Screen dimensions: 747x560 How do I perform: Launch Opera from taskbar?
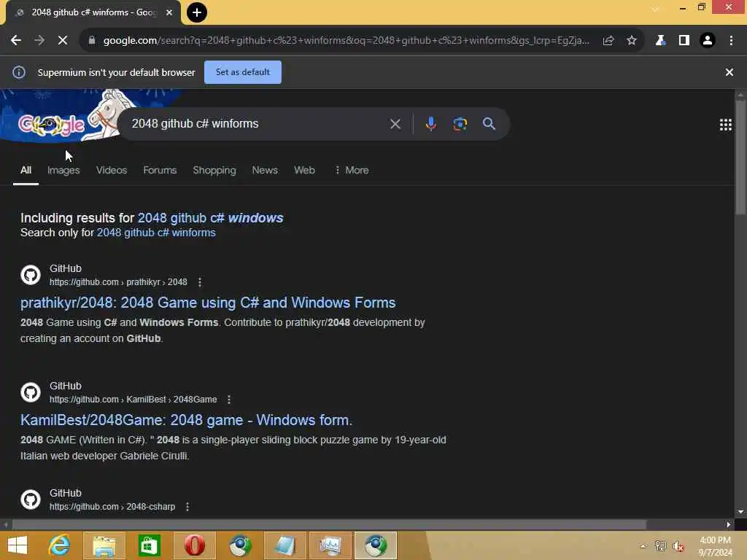coord(194,545)
